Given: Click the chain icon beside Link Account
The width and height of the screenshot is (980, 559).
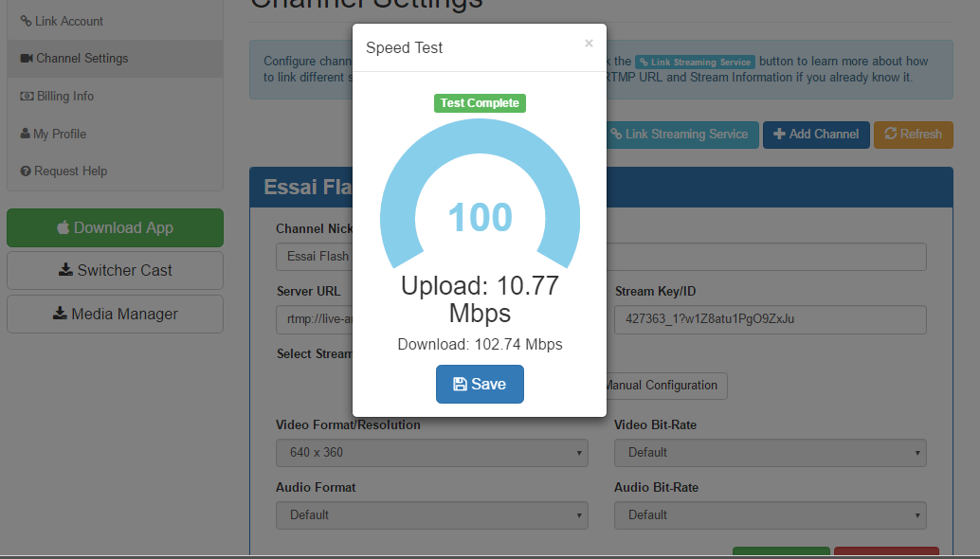Looking at the screenshot, I should click(x=26, y=21).
